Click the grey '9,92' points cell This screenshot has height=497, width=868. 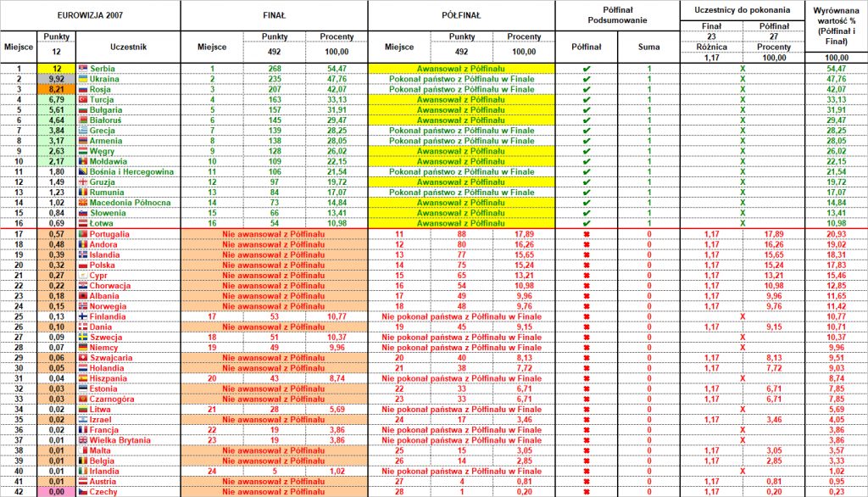57,79
